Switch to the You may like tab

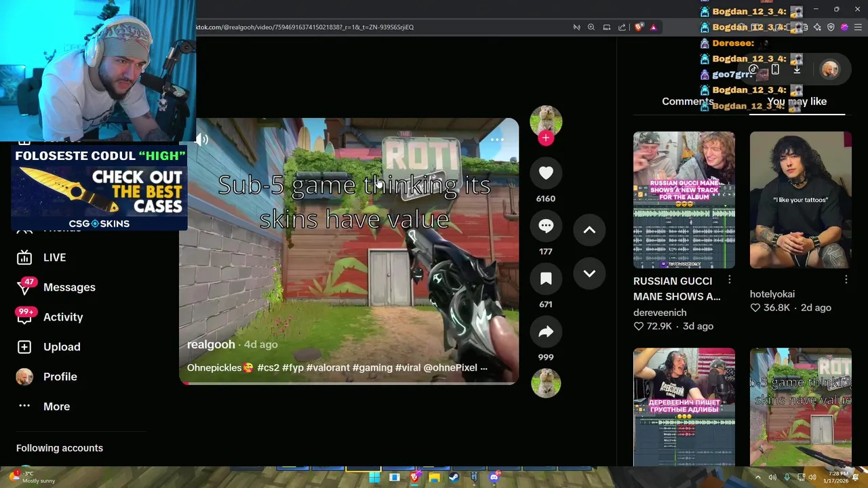click(x=797, y=101)
